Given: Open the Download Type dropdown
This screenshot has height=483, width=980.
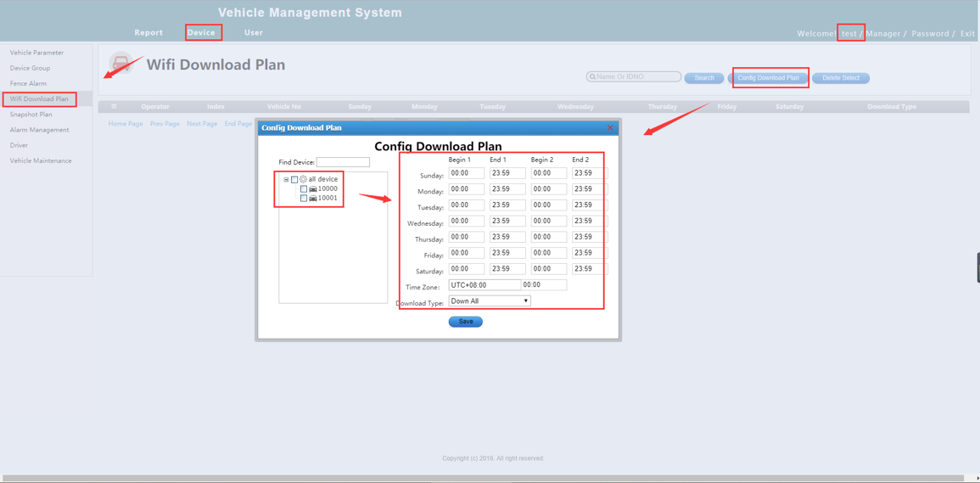Looking at the screenshot, I should (490, 301).
